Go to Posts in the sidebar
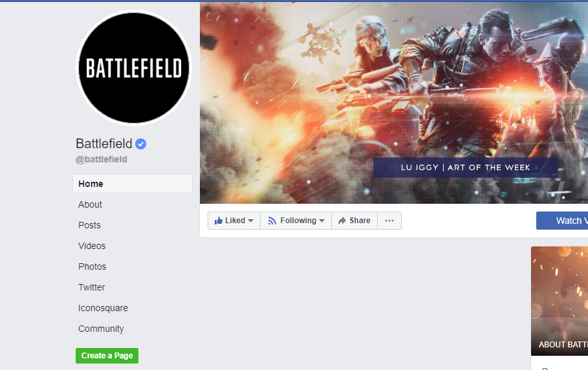This screenshot has height=370, width=588. click(x=89, y=225)
